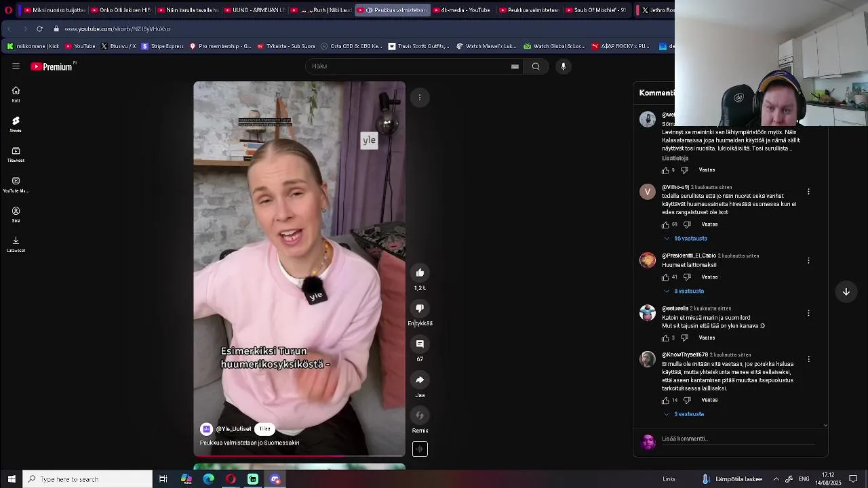Click the browser address bar URL
This screenshot has width=868, height=488.
click(x=117, y=29)
